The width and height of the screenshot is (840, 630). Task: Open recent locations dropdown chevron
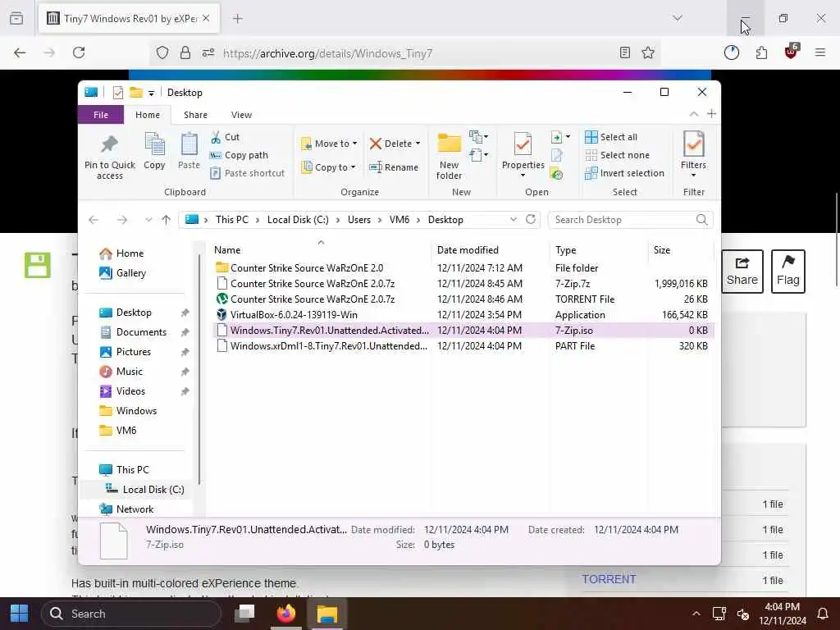click(x=148, y=220)
